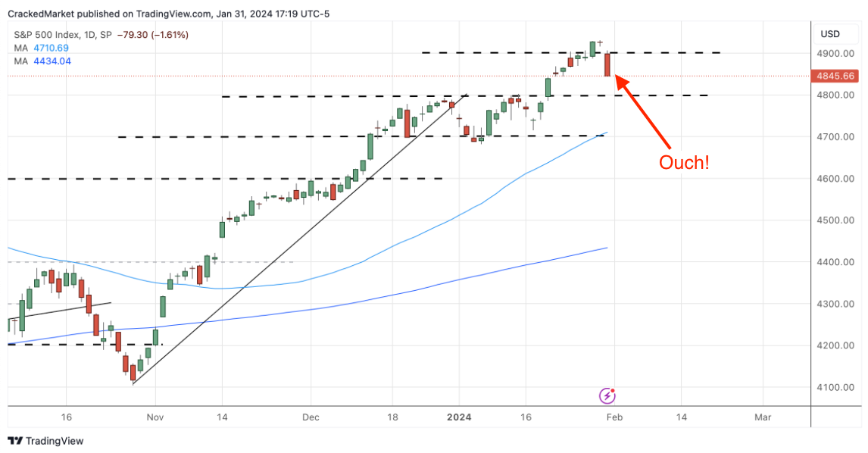Click the Dec date axis label

[x=311, y=417]
